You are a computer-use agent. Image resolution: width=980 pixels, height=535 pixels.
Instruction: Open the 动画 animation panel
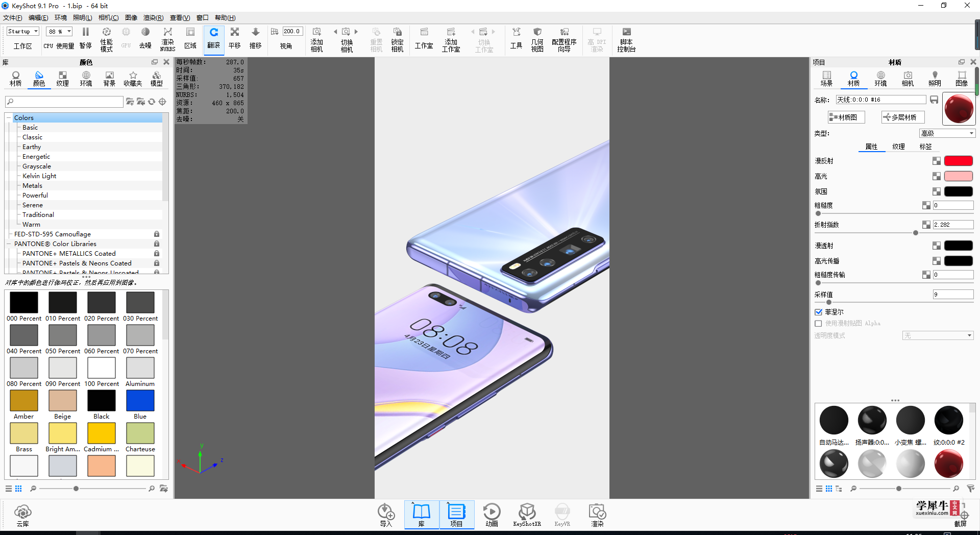pos(492,515)
